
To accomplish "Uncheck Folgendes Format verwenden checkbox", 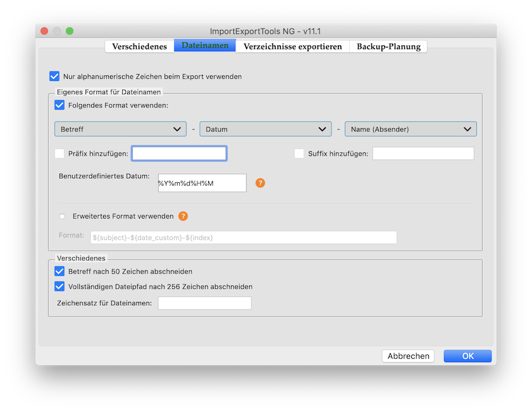I will pos(59,105).
